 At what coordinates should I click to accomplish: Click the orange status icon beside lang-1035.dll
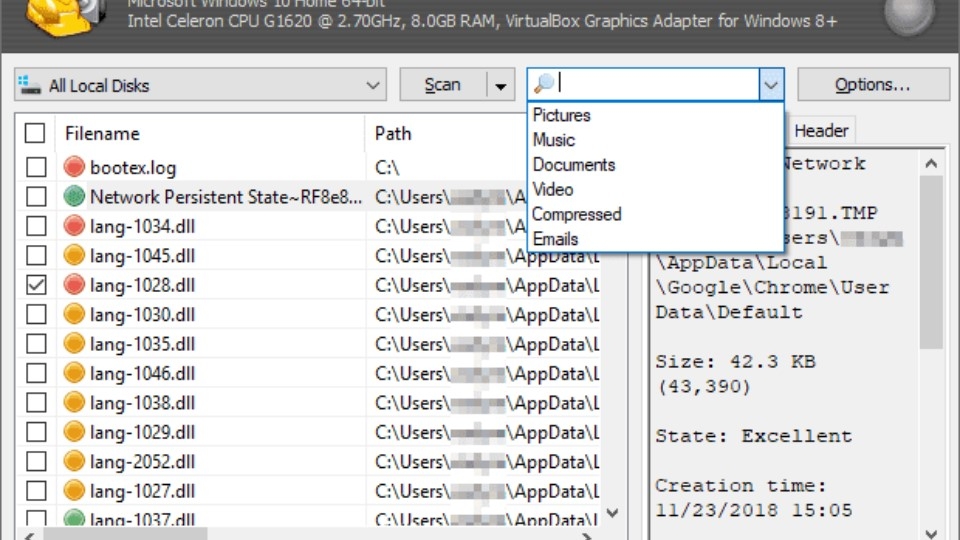74,343
